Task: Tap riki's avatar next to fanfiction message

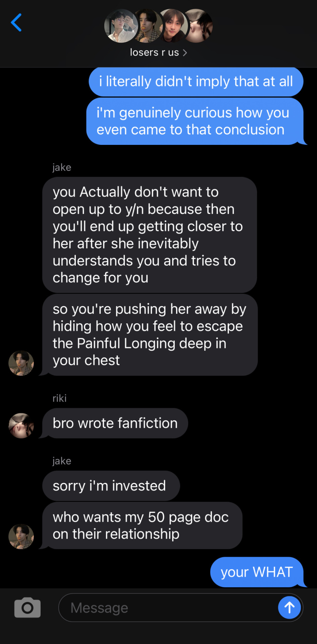Action: [x=21, y=426]
